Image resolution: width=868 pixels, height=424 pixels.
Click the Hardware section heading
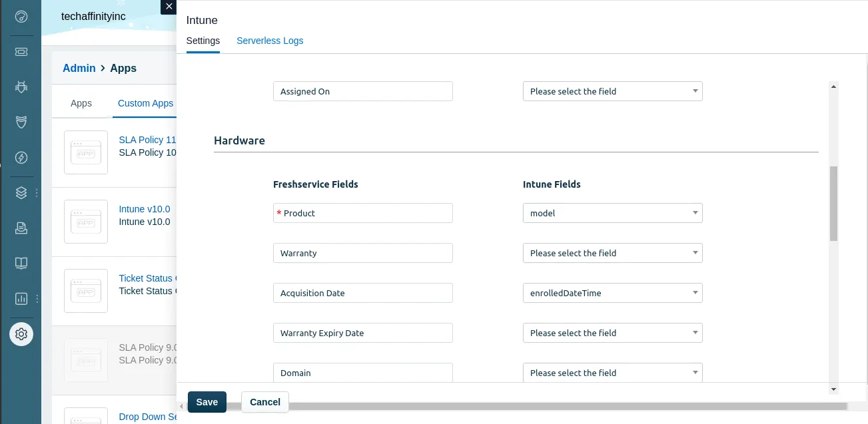[x=239, y=140]
